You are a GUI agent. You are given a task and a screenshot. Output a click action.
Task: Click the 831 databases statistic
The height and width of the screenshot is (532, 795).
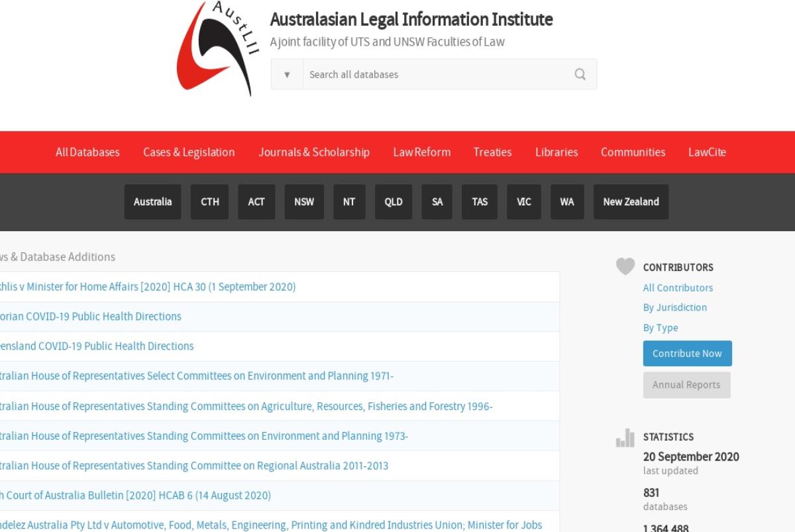651,492
